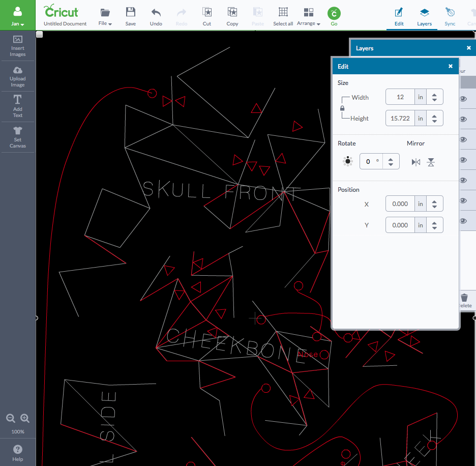Screen dimensions: 476x466
Task: Close the Layers panel
Action: point(469,48)
